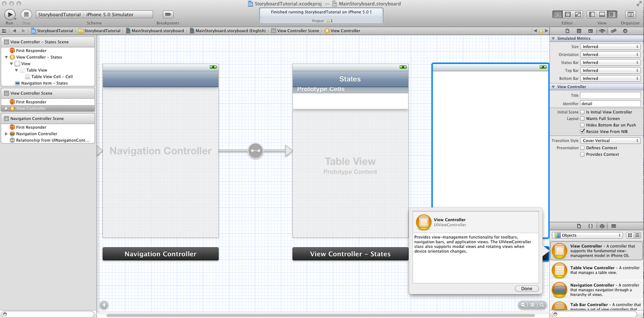The image size is (644, 318).
Task: Open the Media library filmstrip icon
Action: pos(613,226)
